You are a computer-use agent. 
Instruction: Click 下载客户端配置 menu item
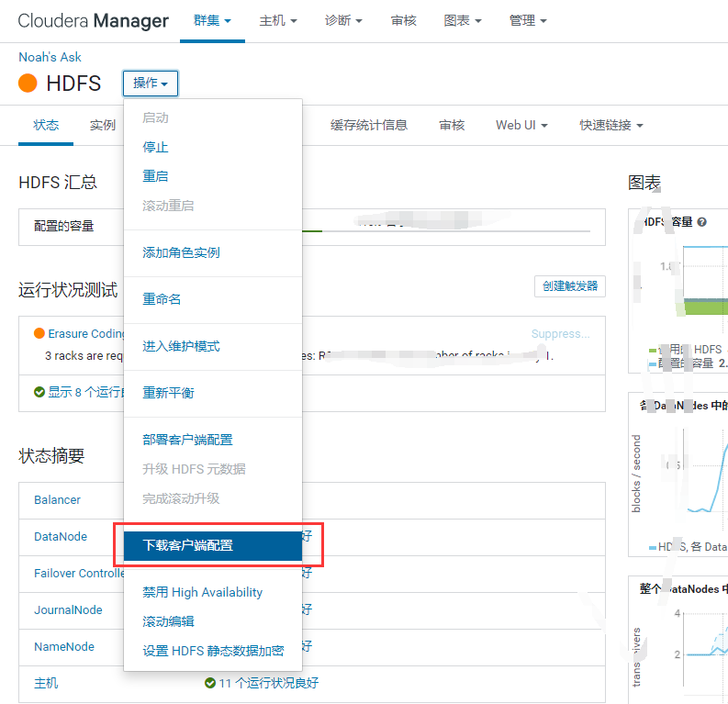coord(213,545)
